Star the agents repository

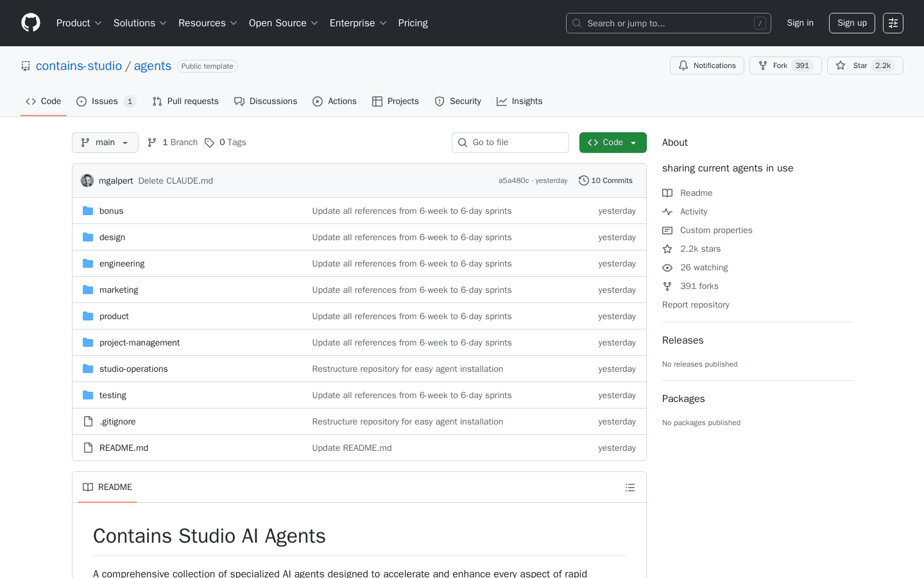pos(864,65)
